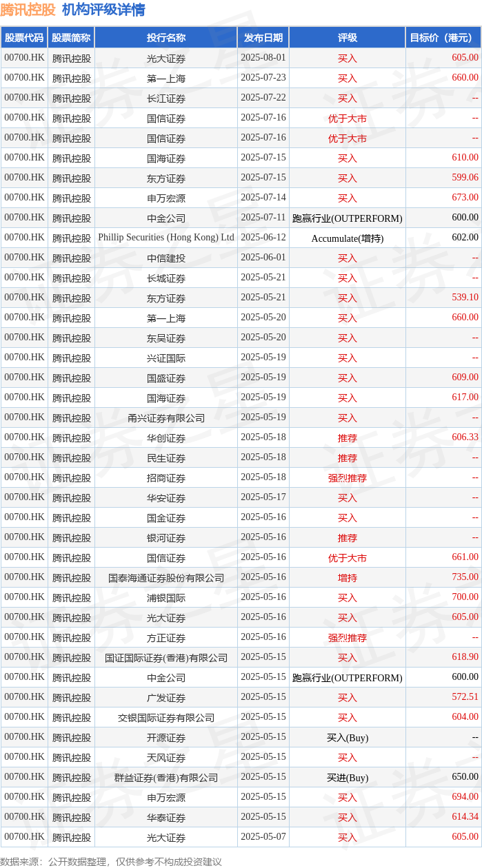The image size is (482, 868).
Task: Click target price 539.10
Action: pos(465,298)
